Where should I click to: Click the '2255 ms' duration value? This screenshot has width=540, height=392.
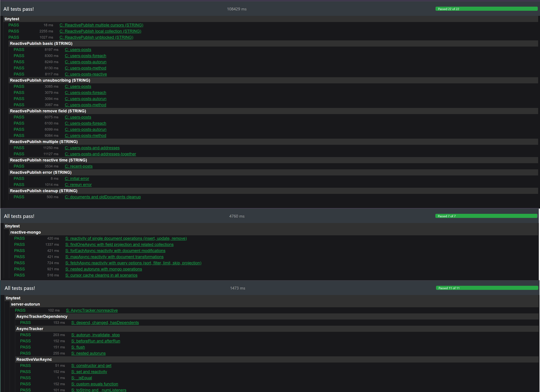pyautogui.click(x=46, y=31)
